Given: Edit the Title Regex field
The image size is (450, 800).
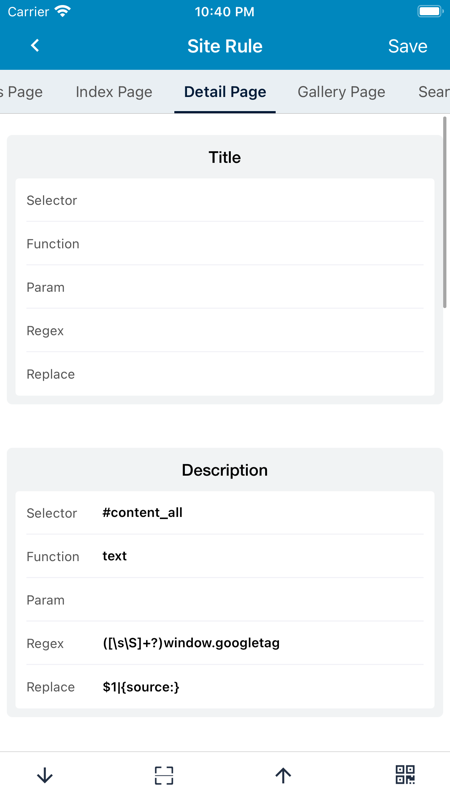Looking at the screenshot, I should 225,330.
